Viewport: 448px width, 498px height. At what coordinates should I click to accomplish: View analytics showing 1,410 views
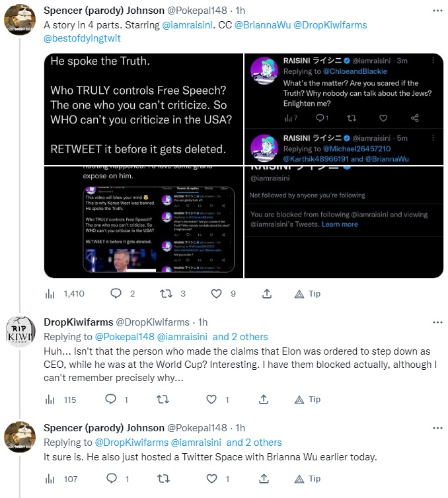[x=65, y=294]
